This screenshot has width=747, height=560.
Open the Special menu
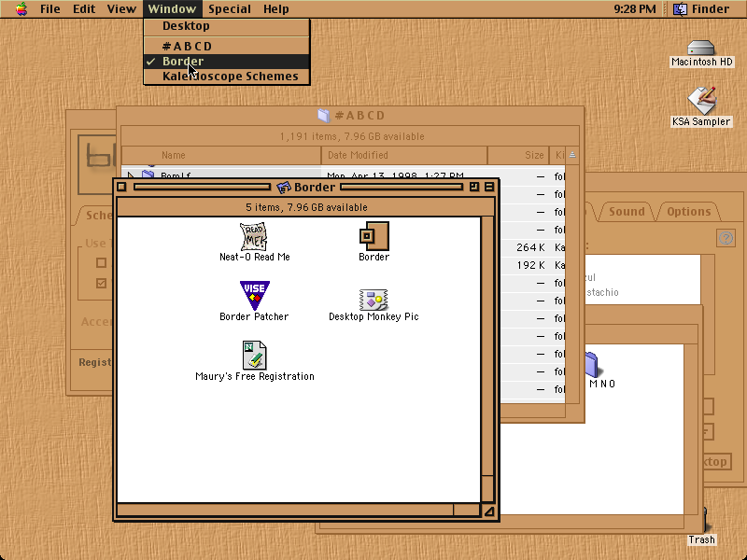coord(230,9)
